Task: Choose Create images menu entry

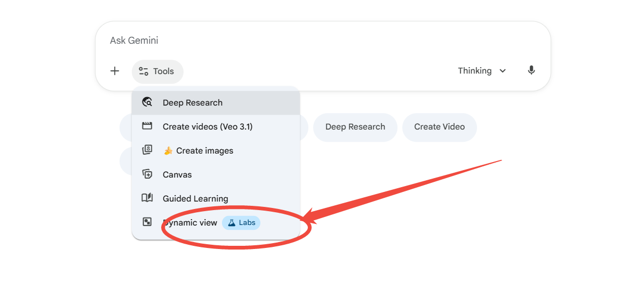Action: [216, 151]
